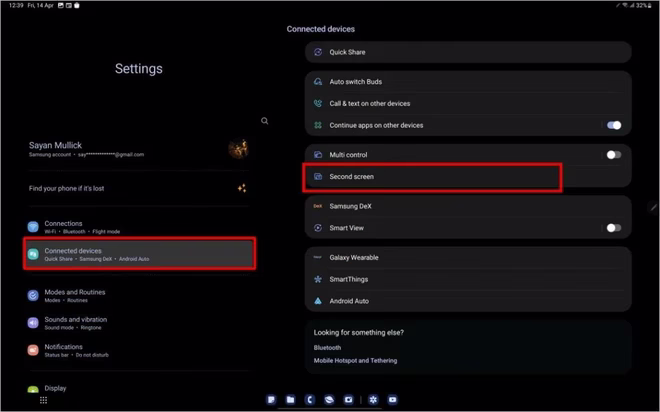Open Android Auto
The width and height of the screenshot is (660, 412).
point(468,301)
